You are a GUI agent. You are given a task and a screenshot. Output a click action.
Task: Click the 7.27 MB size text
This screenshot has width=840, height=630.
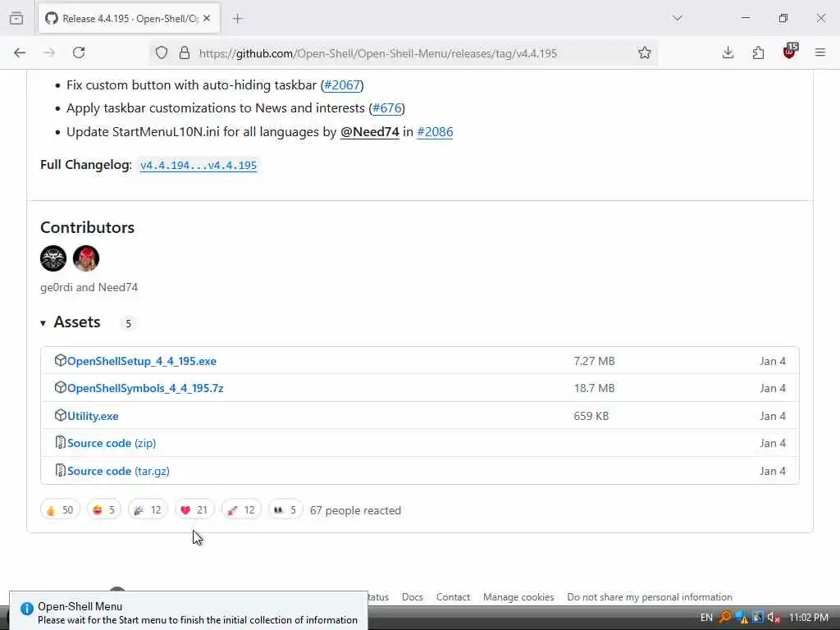coord(594,361)
